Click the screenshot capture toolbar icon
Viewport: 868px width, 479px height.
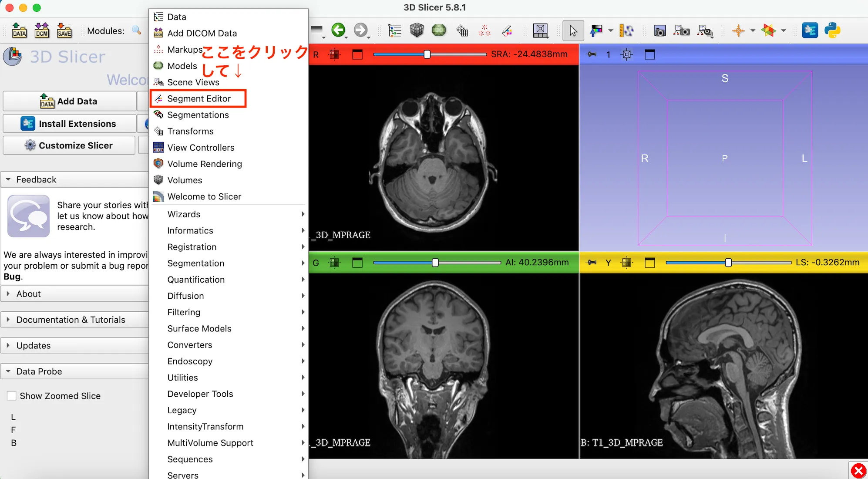click(x=660, y=30)
